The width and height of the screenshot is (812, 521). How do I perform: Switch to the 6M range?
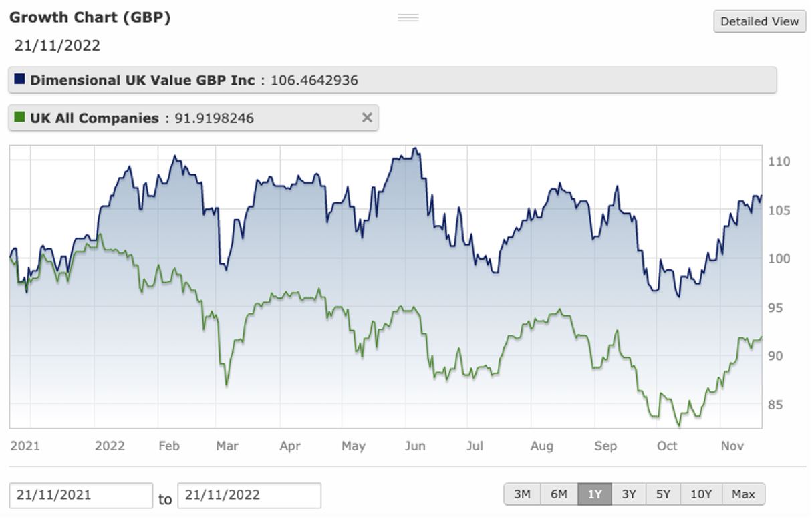559,494
